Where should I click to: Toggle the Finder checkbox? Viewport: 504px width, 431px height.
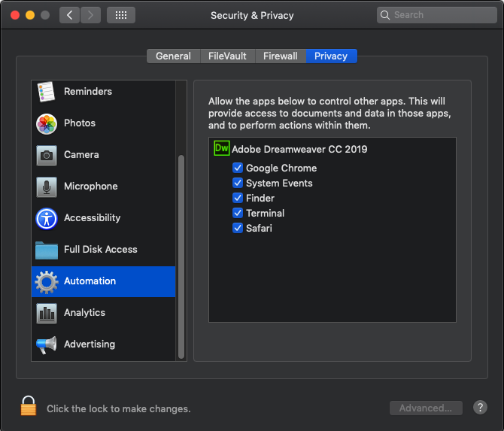tap(238, 198)
